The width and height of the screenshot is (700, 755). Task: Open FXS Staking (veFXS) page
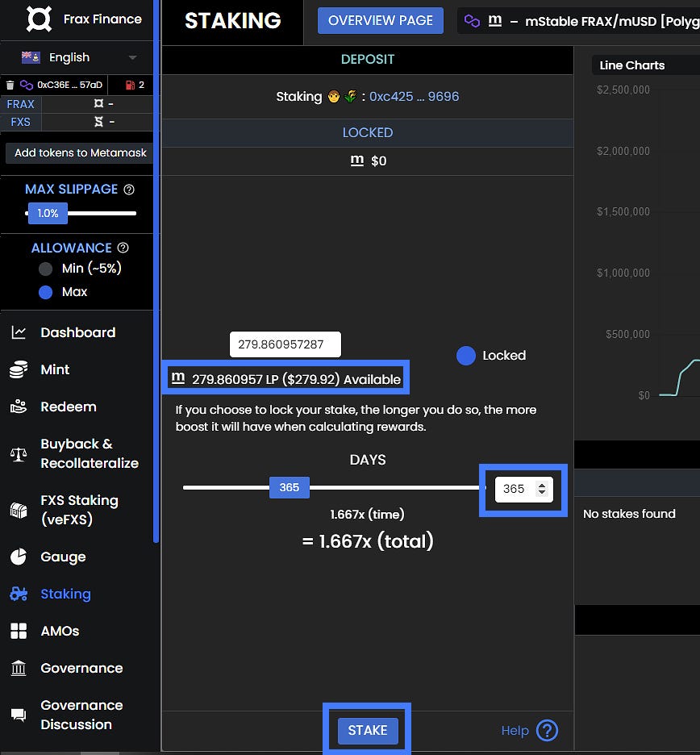pyautogui.click(x=80, y=510)
